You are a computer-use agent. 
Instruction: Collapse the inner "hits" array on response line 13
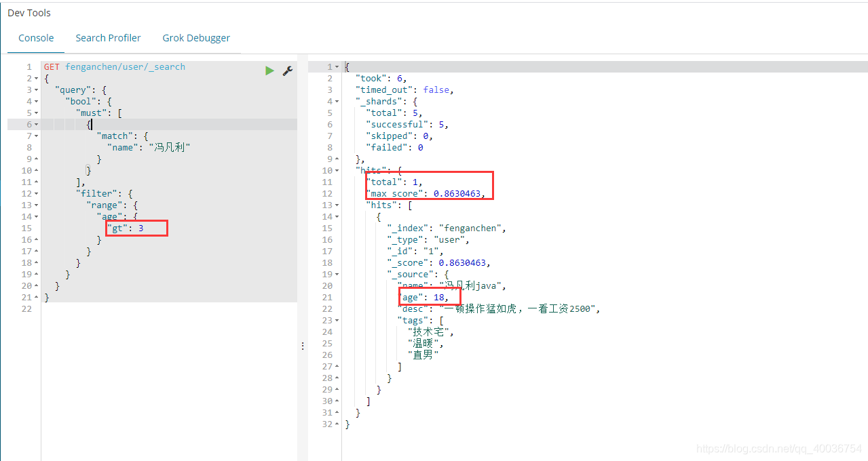(x=337, y=205)
